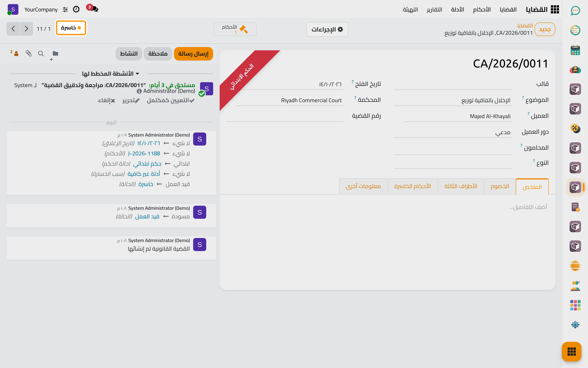Click the النشاط activity button
The height and width of the screenshot is (368, 588).
point(129,54)
